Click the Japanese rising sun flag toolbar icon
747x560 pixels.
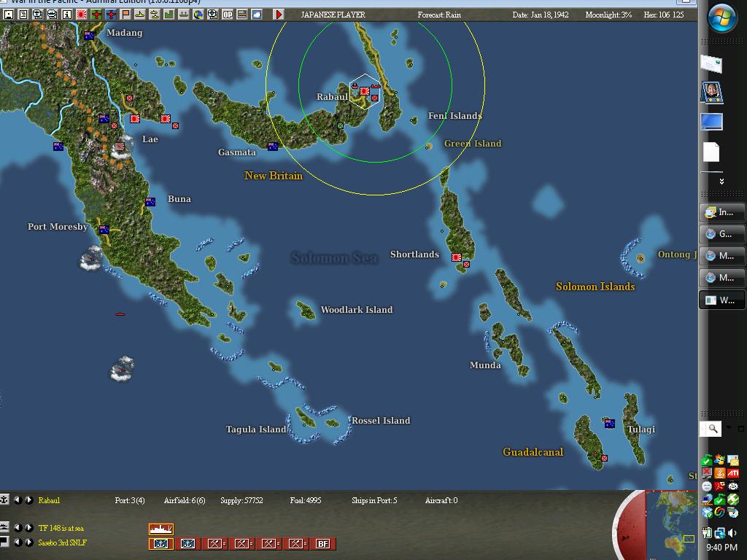pos(82,15)
